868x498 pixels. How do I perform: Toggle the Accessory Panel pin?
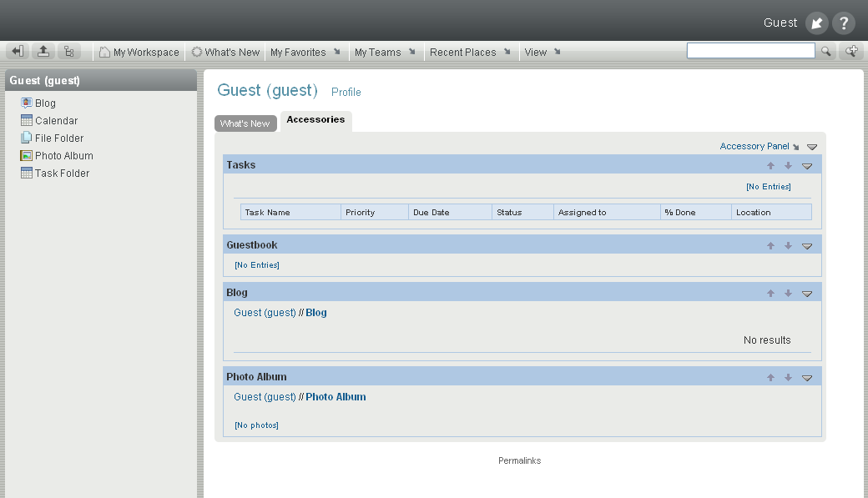point(797,146)
